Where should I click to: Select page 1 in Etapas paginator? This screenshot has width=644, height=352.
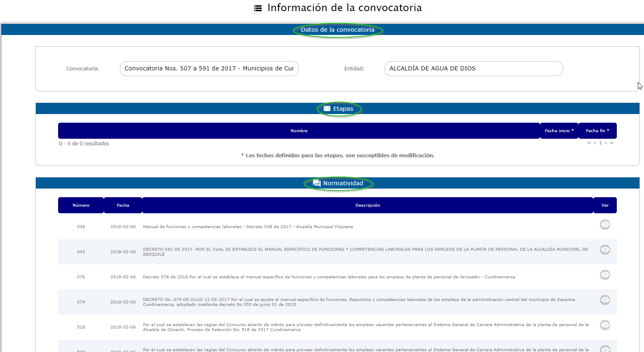pyautogui.click(x=600, y=143)
